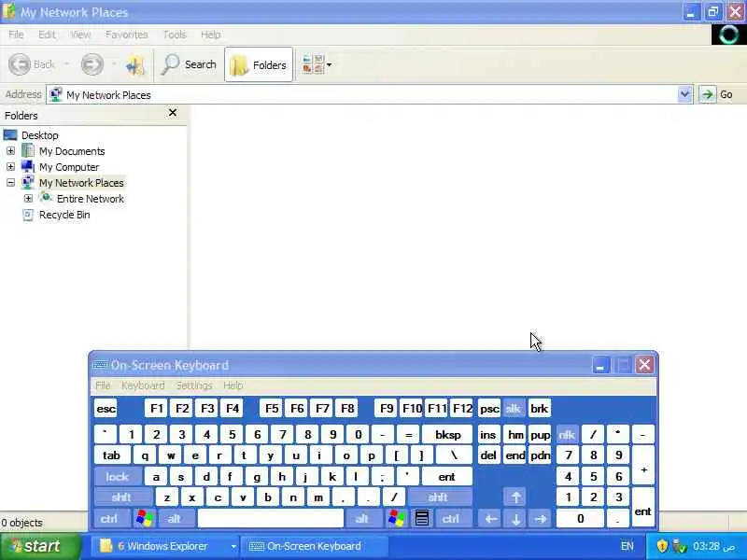Tap the psc print screen key
This screenshot has width=747, height=560.
click(x=489, y=409)
